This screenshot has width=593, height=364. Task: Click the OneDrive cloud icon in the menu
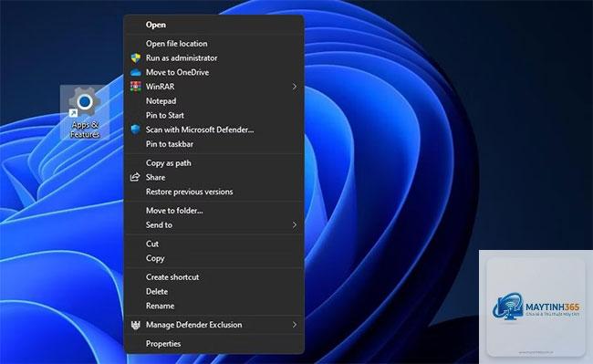coord(136,72)
